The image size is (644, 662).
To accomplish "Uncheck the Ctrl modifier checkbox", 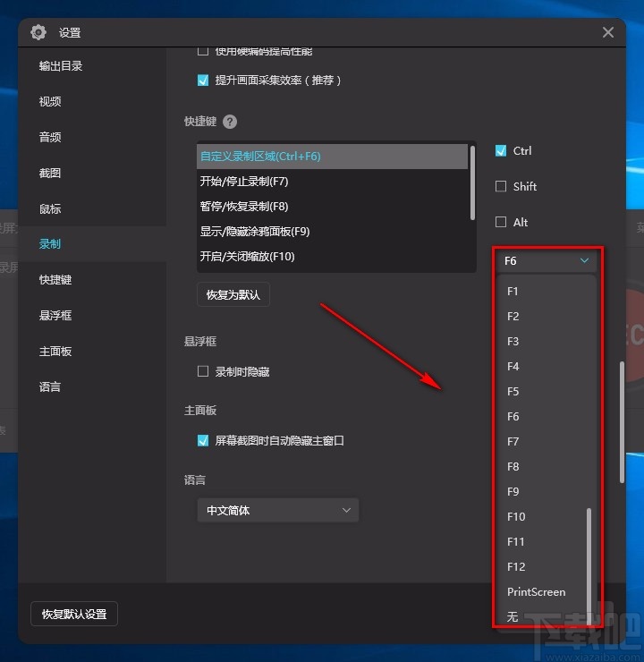I will click(x=501, y=150).
